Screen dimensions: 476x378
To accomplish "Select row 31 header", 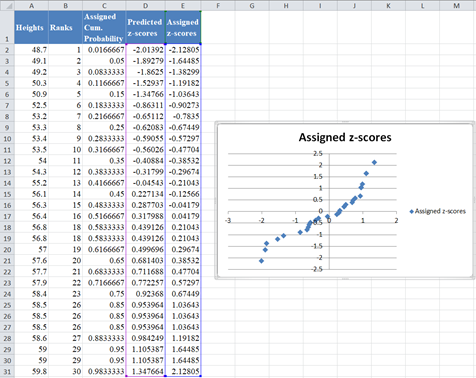I will (x=7, y=371).
